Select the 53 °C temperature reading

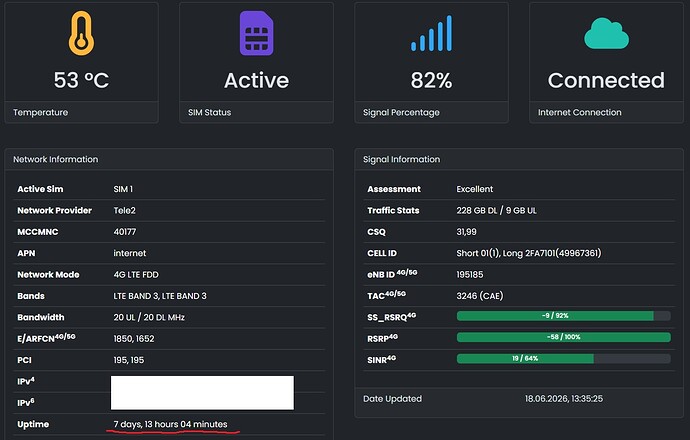pyautogui.click(x=81, y=80)
